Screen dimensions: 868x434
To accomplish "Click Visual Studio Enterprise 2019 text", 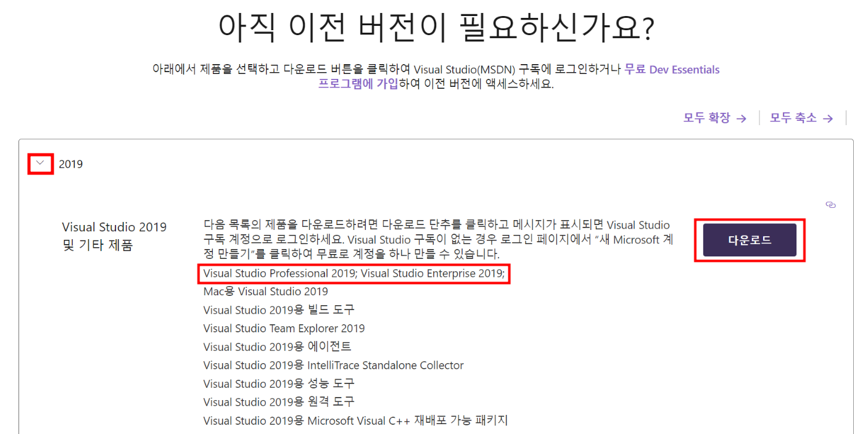I will [x=432, y=273].
